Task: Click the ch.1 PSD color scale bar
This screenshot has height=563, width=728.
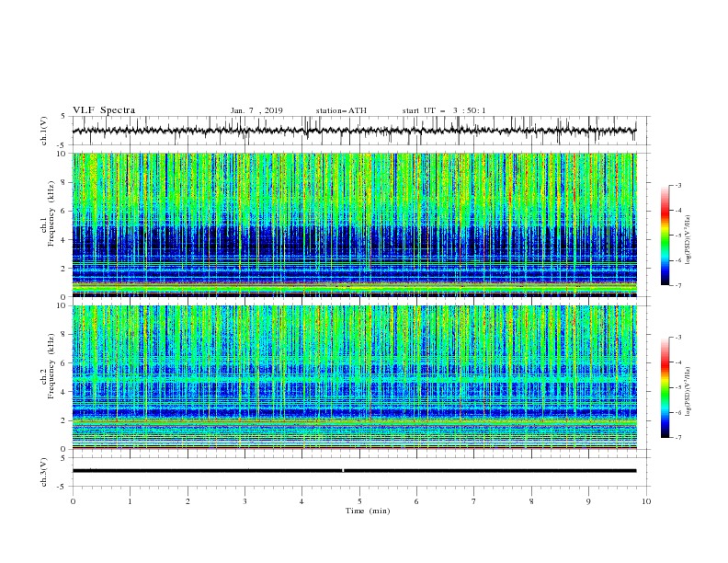Action: [665, 236]
